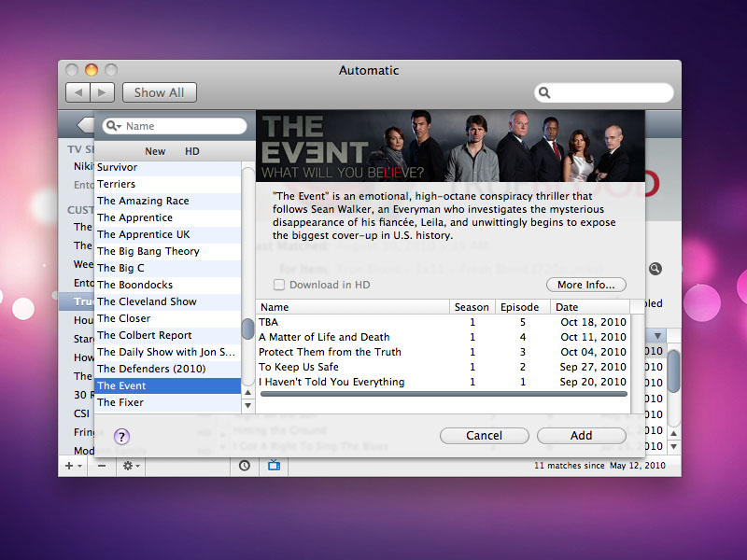Select A Matter of Life and Death episode
Screen dimensions: 747x560
[443, 337]
